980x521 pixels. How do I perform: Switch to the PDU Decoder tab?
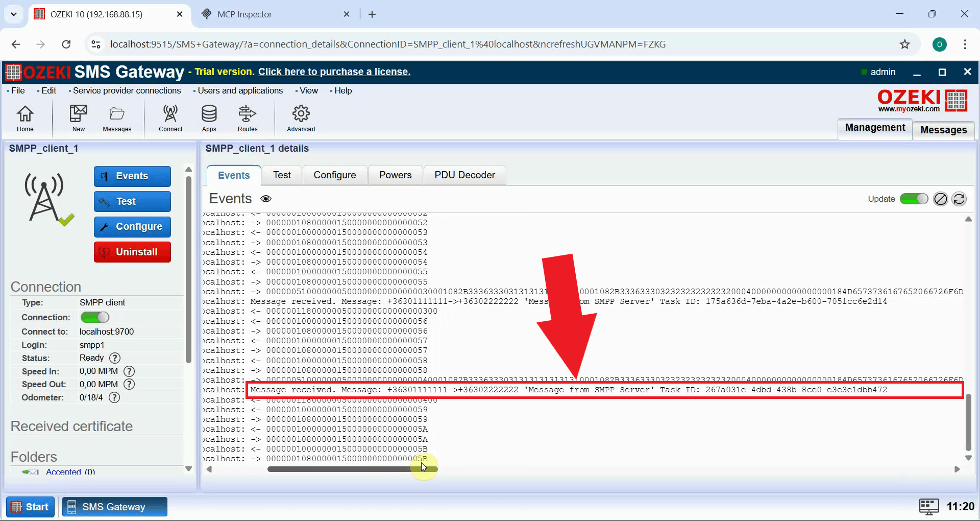pos(464,175)
